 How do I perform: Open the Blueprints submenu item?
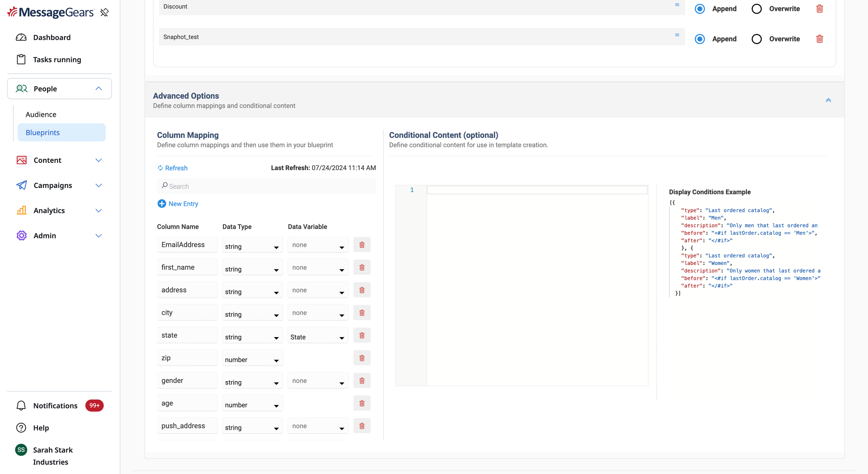(x=61, y=132)
